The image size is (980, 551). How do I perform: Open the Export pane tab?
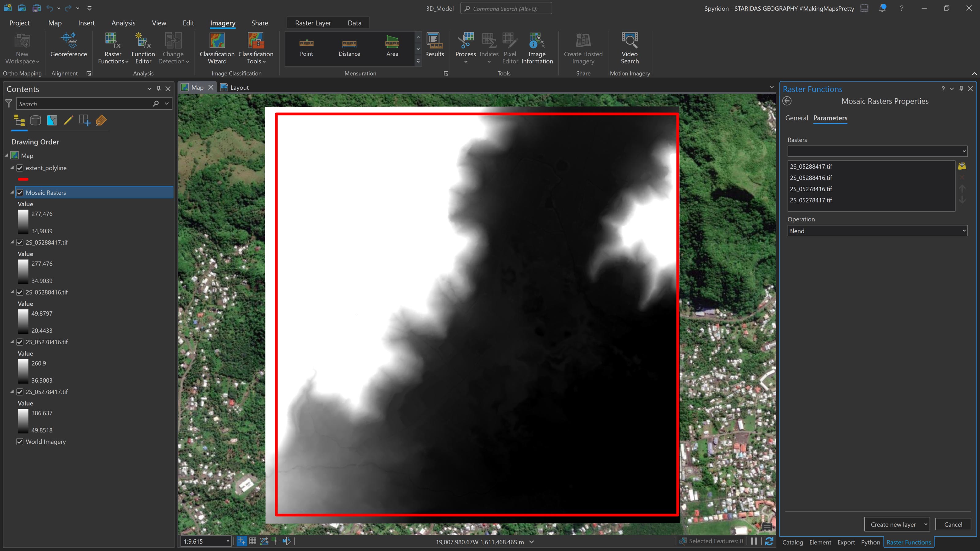(846, 542)
